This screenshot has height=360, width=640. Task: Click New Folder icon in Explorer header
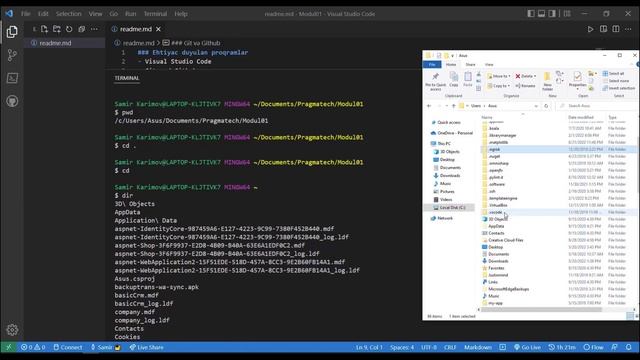point(57,29)
